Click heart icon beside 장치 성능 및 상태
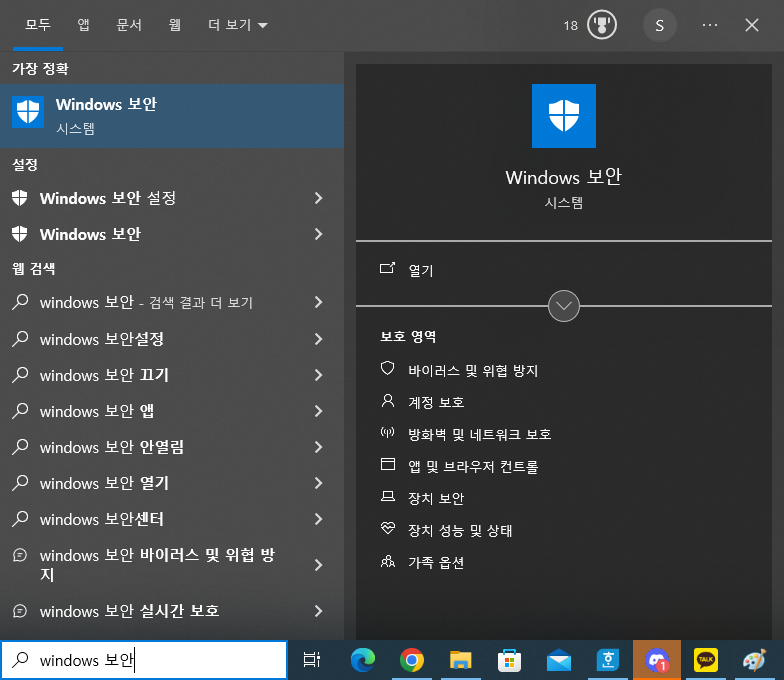This screenshot has width=784, height=680. click(x=388, y=528)
